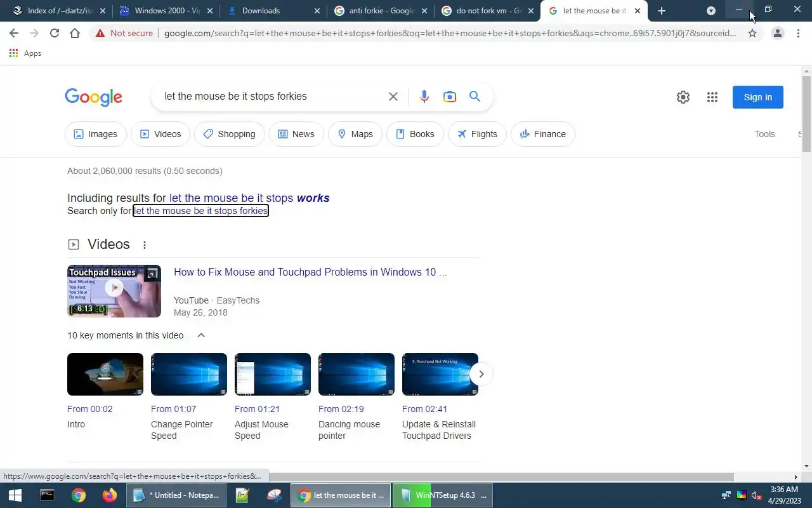Filter results by Books
812x508 pixels.
tap(415, 134)
